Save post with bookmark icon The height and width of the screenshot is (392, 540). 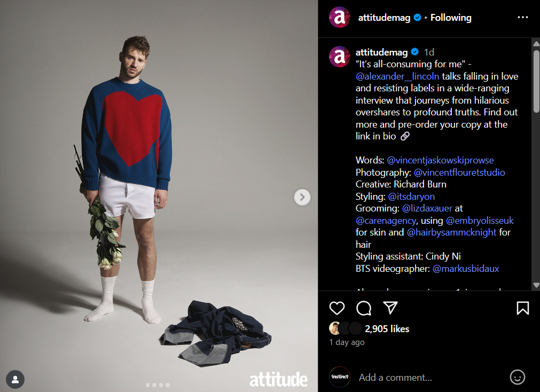[522, 308]
